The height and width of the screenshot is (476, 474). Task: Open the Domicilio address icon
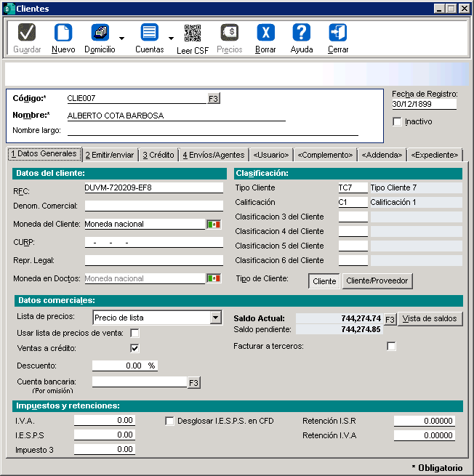[x=100, y=32]
